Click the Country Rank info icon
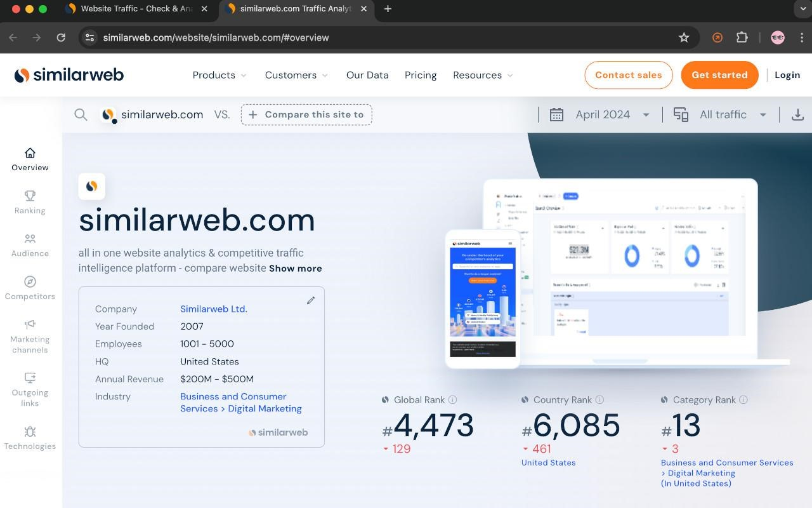 [x=599, y=399]
